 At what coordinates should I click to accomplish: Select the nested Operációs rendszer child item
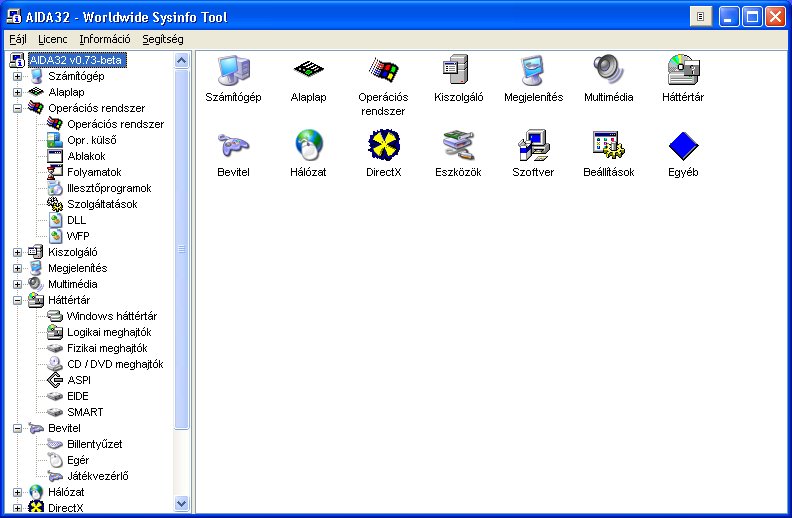pos(115,124)
